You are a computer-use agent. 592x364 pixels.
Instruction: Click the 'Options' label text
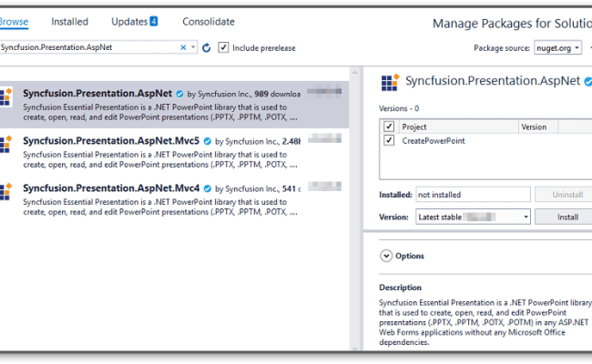point(410,256)
